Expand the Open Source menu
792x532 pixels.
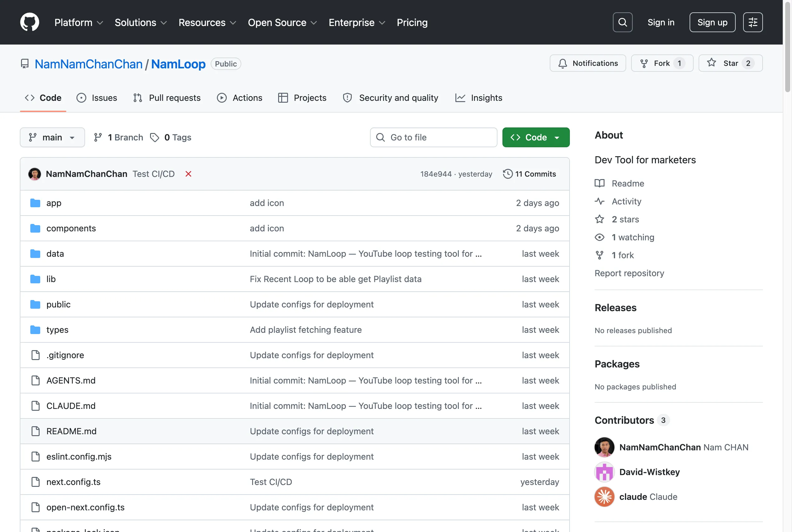pyautogui.click(x=282, y=22)
